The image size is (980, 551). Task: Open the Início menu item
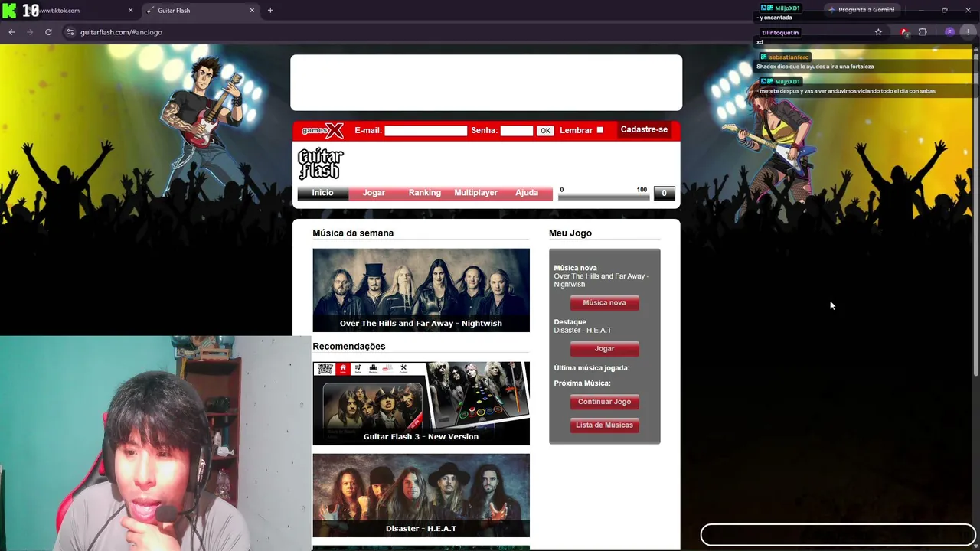point(322,193)
